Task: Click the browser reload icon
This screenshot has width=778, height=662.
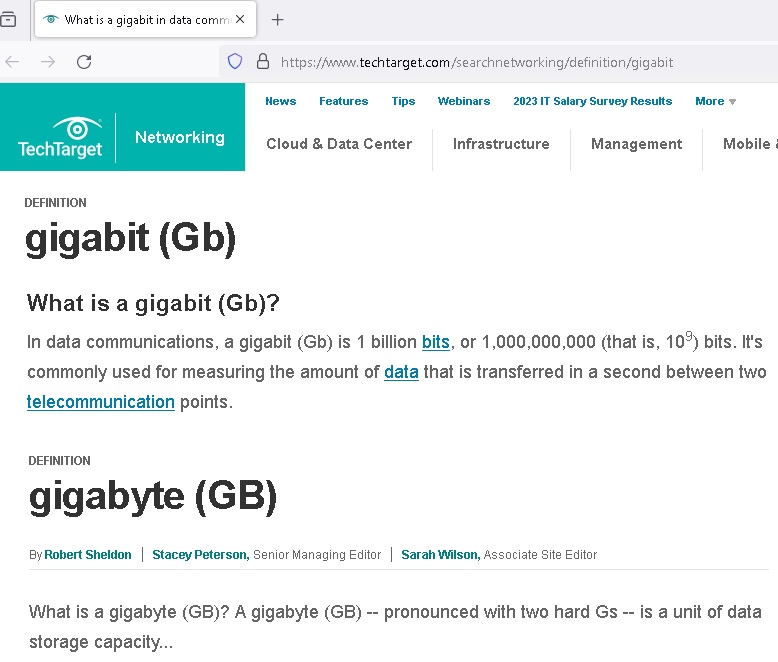Action: coord(84,62)
